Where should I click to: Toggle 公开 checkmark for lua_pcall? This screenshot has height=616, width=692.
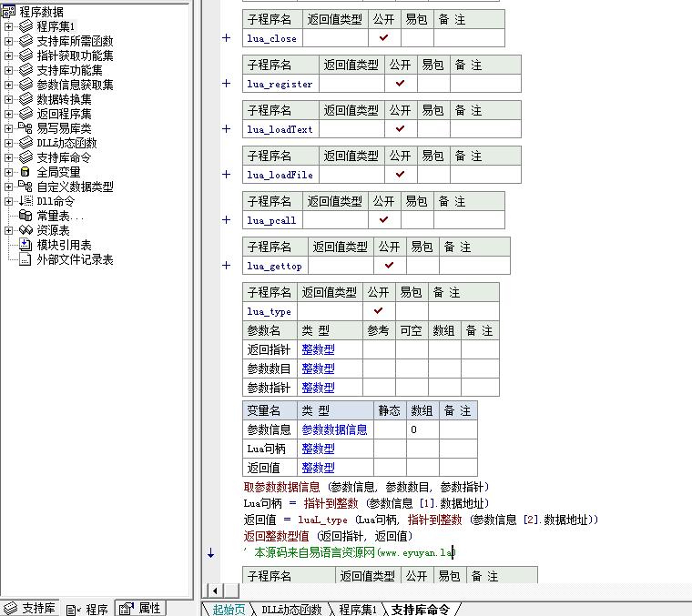(384, 219)
